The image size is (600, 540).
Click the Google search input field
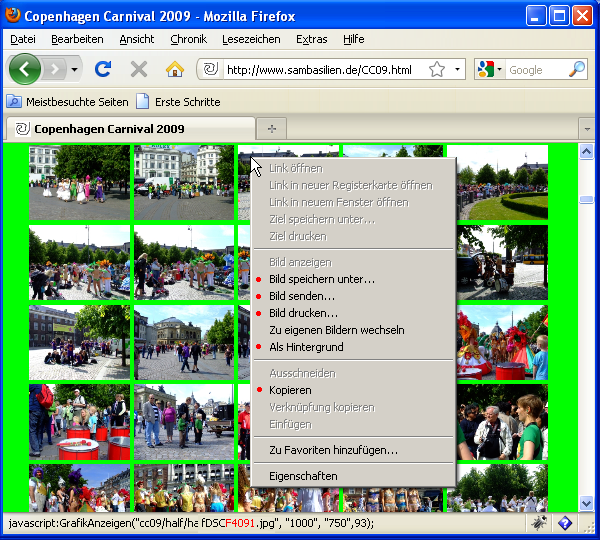535,70
